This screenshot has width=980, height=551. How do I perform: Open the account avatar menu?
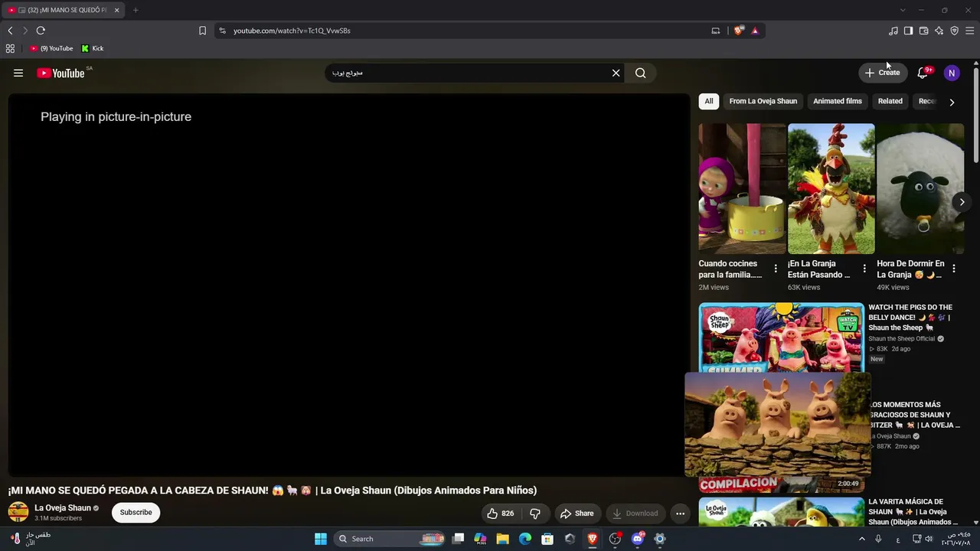pos(952,73)
